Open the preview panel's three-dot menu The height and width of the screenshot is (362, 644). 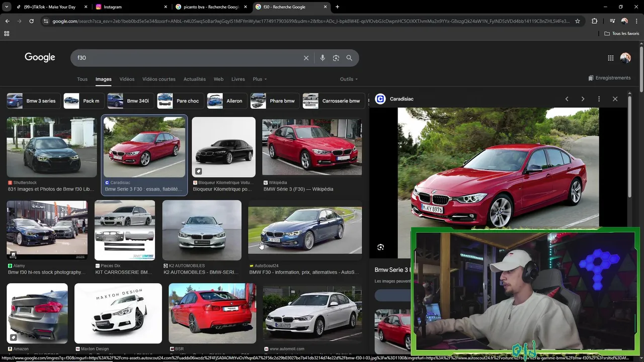599,99
